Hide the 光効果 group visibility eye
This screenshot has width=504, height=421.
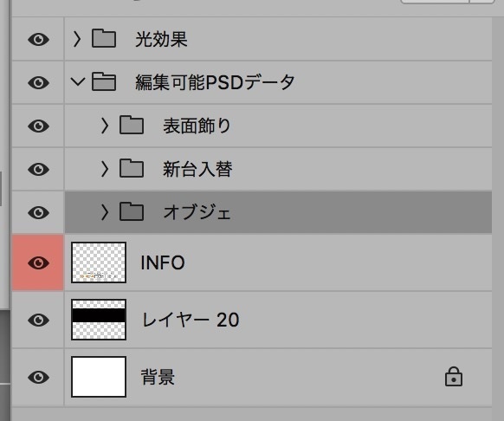[38, 39]
